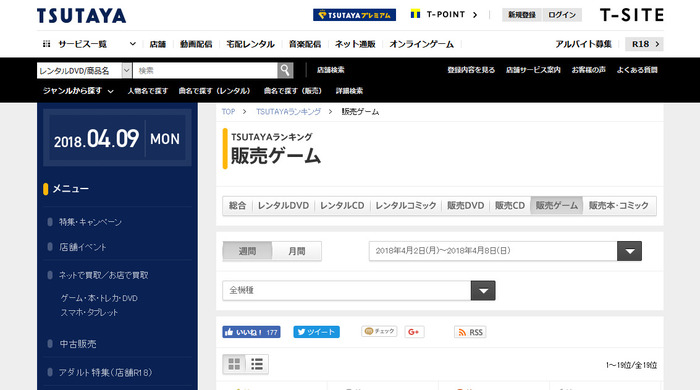Open the 店舗 menu item
This screenshot has width=700, height=390.
pos(158,44)
